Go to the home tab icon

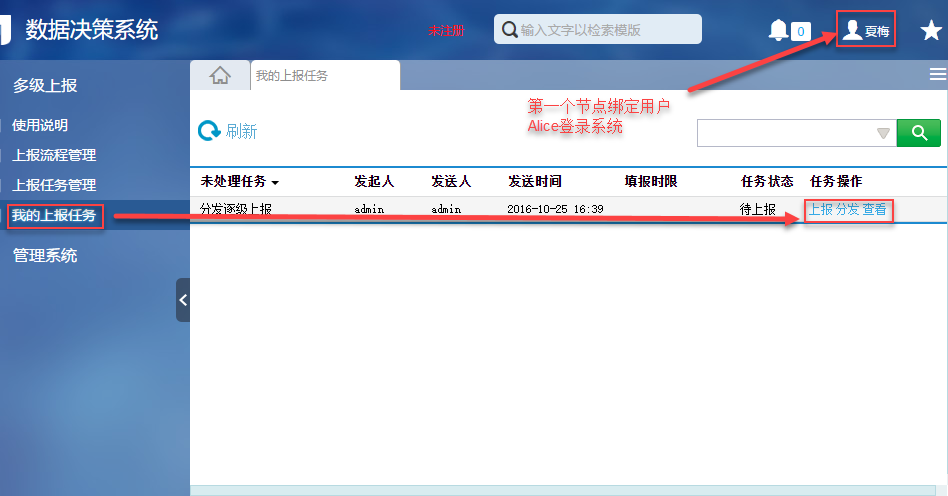[x=220, y=75]
